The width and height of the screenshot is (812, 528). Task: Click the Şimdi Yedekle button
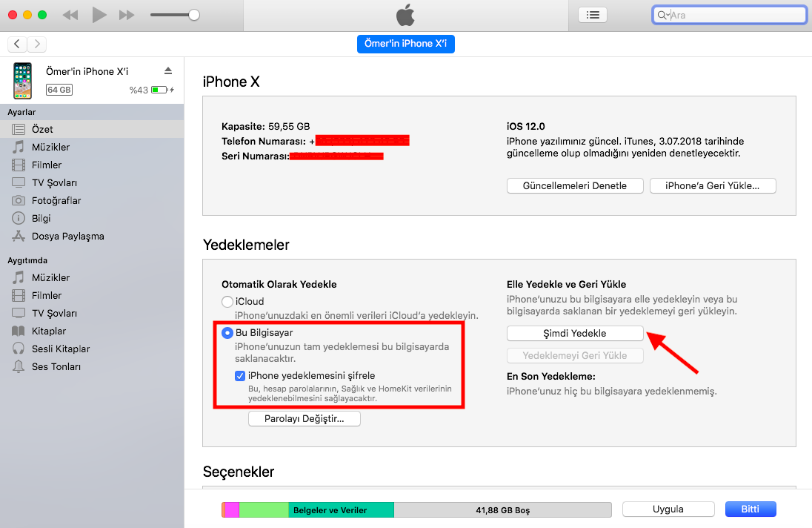(575, 333)
